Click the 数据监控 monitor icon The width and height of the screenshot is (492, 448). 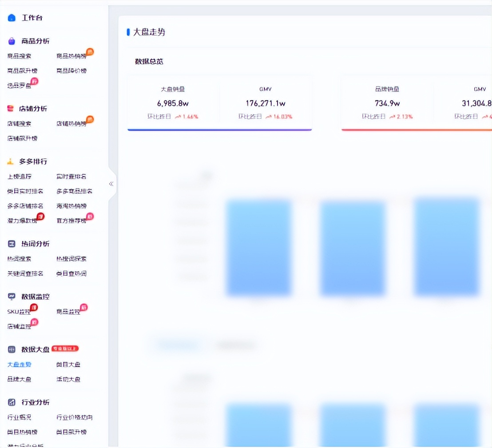(x=12, y=296)
